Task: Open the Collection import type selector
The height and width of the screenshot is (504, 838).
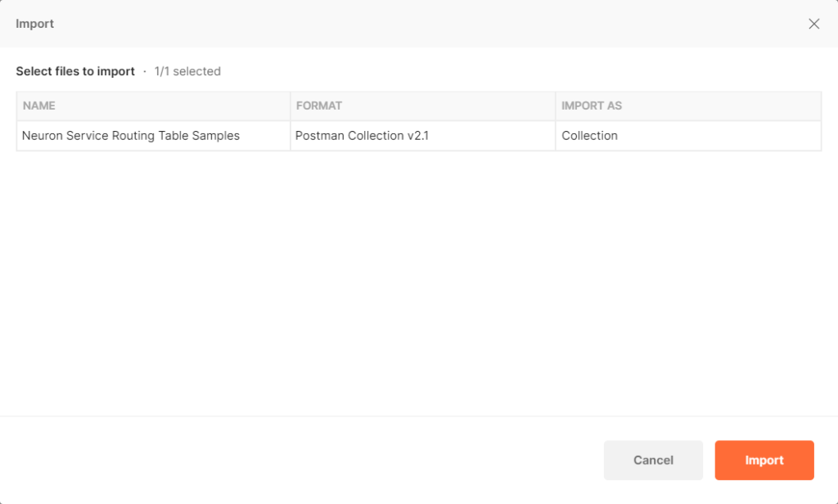Action: point(589,135)
